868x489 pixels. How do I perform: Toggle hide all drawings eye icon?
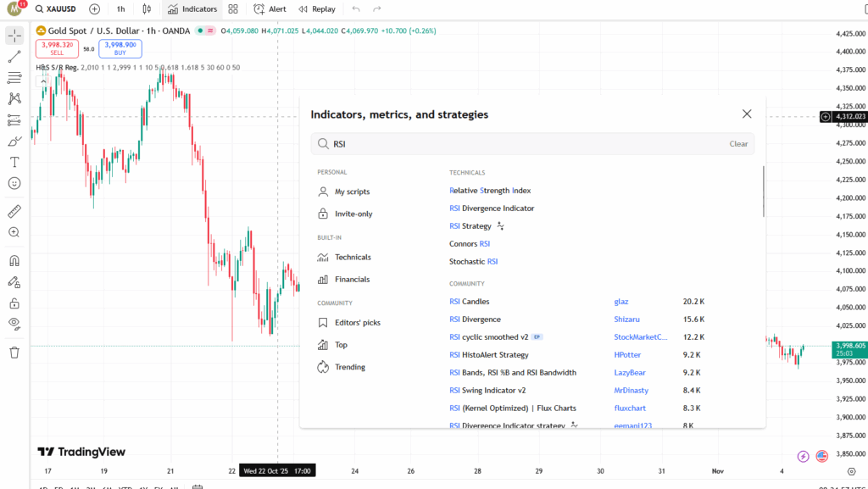click(x=14, y=323)
